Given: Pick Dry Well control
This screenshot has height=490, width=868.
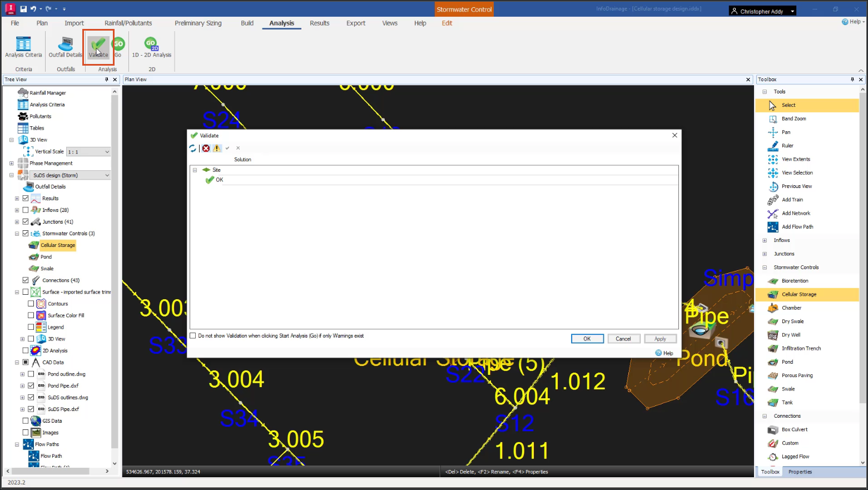Looking at the screenshot, I should [791, 335].
